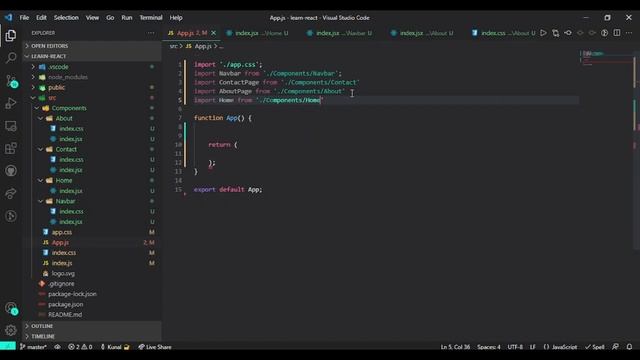Screen dimensions: 640x360
Task: Open the Source Control view icon
Action: coord(11,81)
